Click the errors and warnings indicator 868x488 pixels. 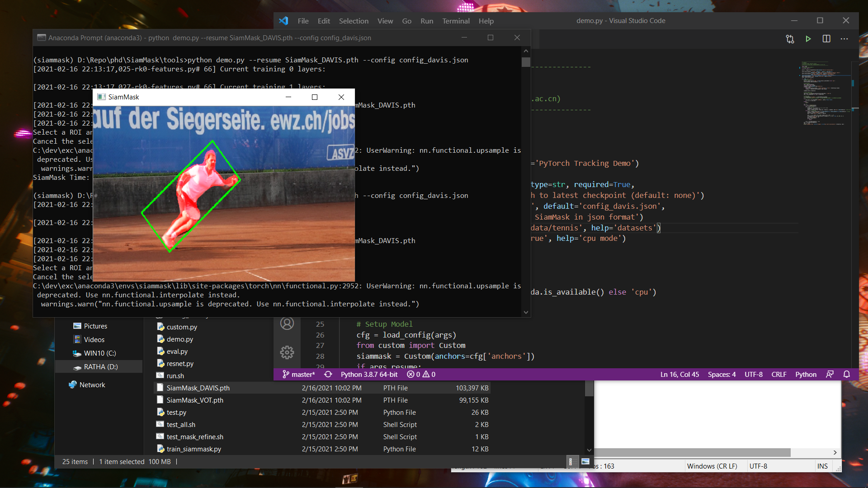421,374
